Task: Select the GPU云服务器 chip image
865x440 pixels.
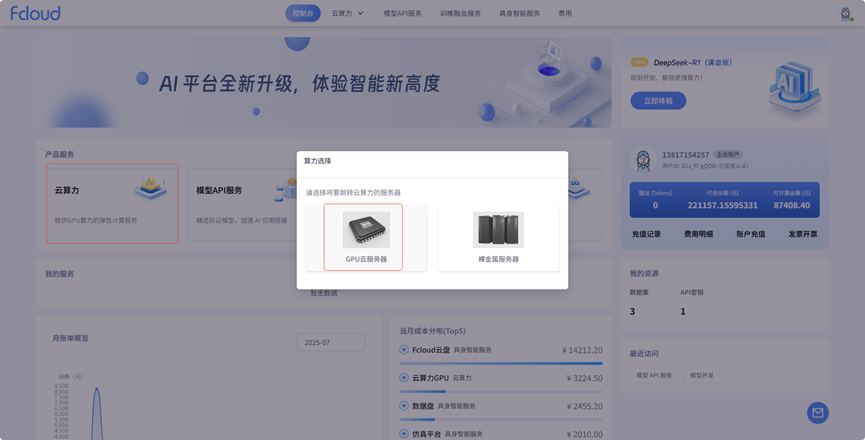Action: 365,230
